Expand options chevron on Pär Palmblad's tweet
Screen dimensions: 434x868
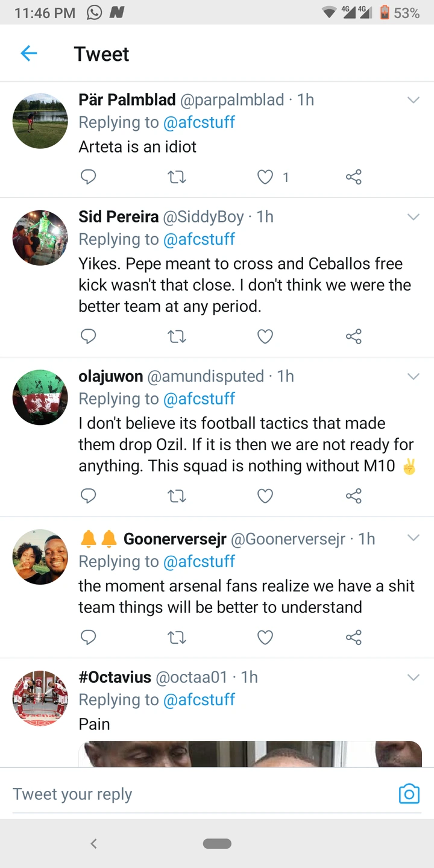414,100
